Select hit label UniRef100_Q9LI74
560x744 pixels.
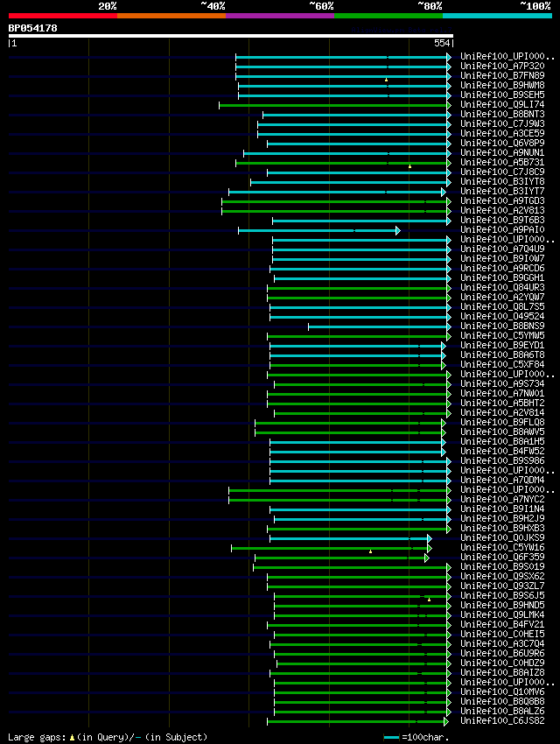click(502, 104)
